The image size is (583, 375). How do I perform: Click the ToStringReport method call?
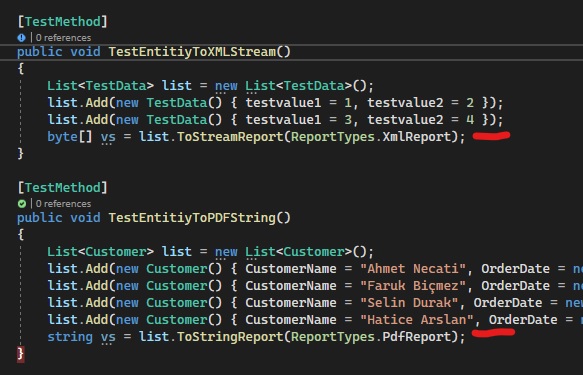[x=230, y=337]
